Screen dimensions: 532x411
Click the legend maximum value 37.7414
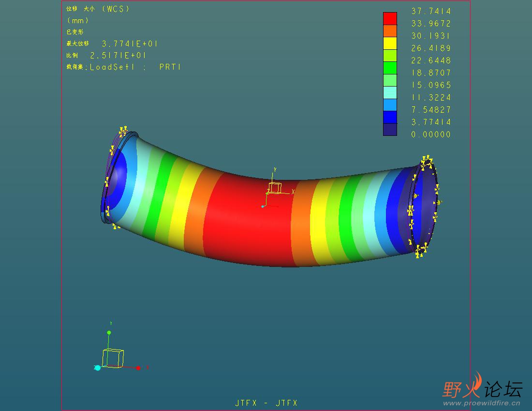point(431,11)
